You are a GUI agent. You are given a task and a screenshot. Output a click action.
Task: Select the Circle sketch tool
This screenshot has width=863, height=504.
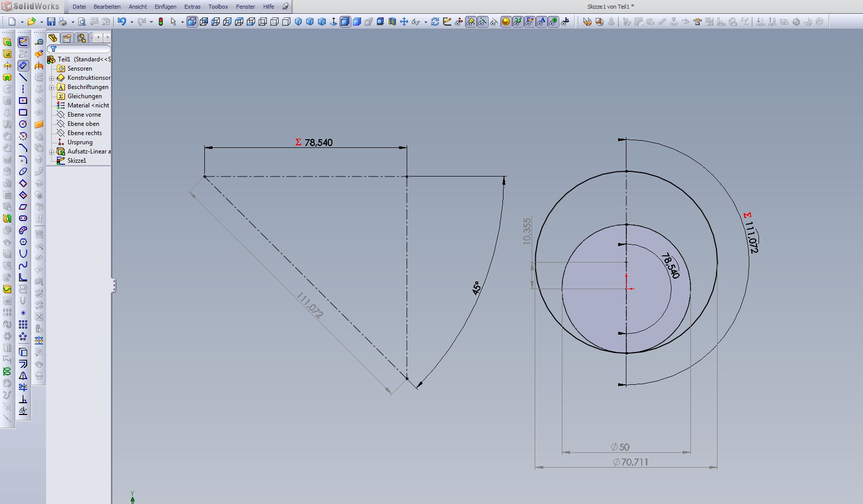point(23,124)
